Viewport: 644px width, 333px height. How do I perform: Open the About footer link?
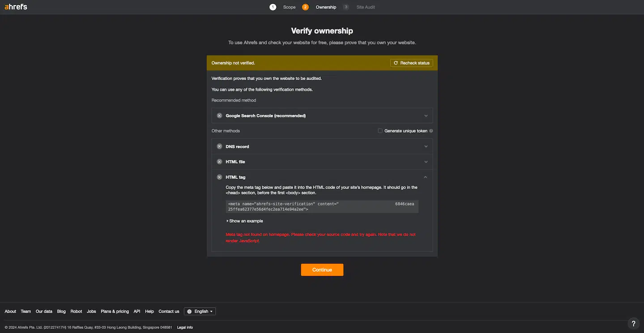[x=10, y=311]
